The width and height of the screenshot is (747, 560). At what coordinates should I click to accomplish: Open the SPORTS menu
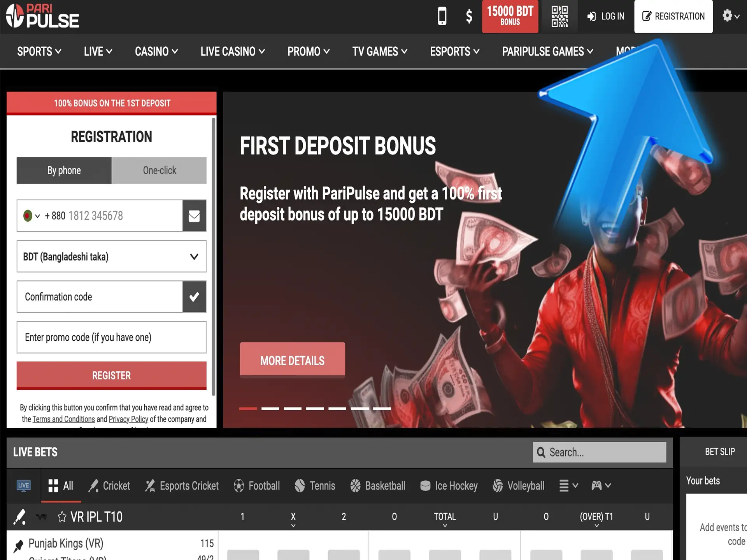39,51
